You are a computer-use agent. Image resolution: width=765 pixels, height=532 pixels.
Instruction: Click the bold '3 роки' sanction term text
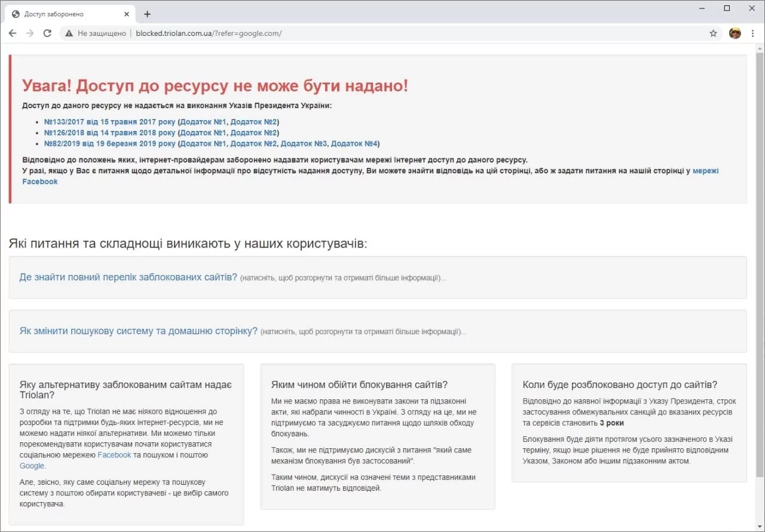tap(611, 423)
